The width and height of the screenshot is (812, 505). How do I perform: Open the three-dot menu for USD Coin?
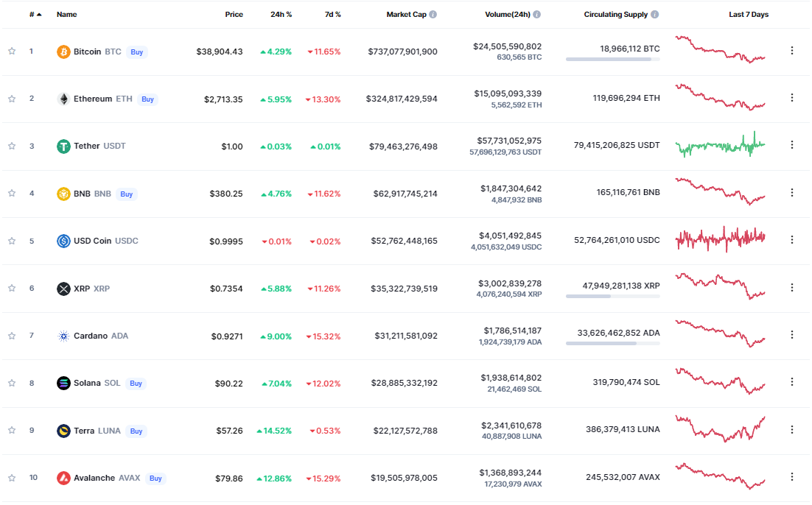coord(792,239)
